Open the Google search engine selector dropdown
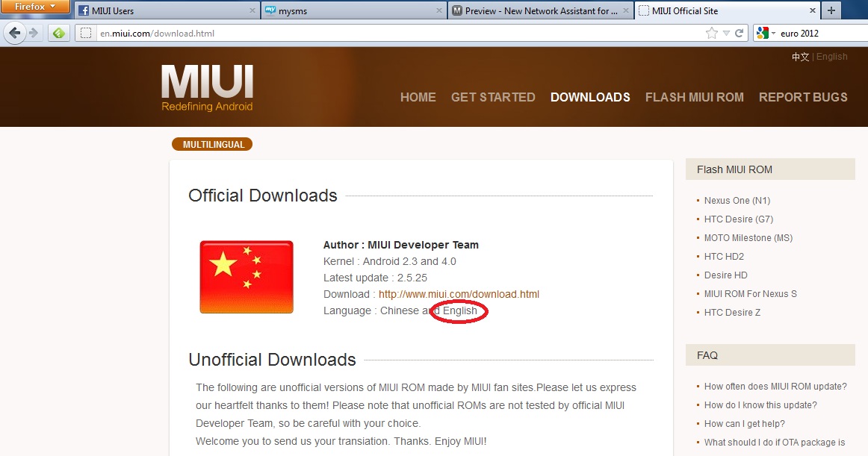Viewport: 868px width, 456px height. coord(766,33)
